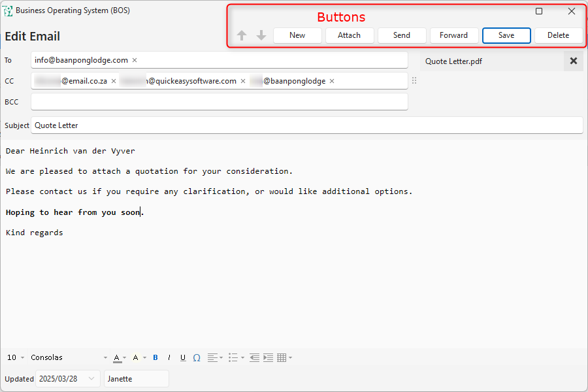Toggle italic formatting
Image resolution: width=588 pixels, height=392 pixels.
[x=169, y=358]
